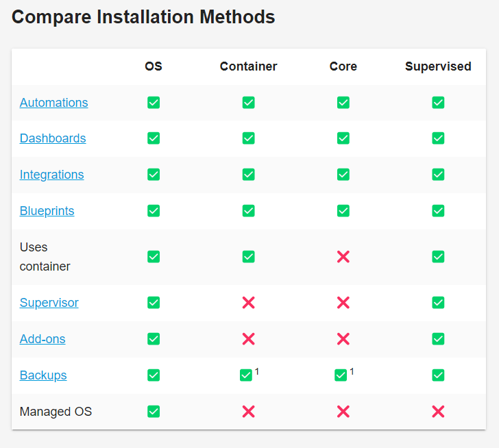Click the Supervisor checkmark under OS
This screenshot has width=499, height=448.
click(154, 303)
